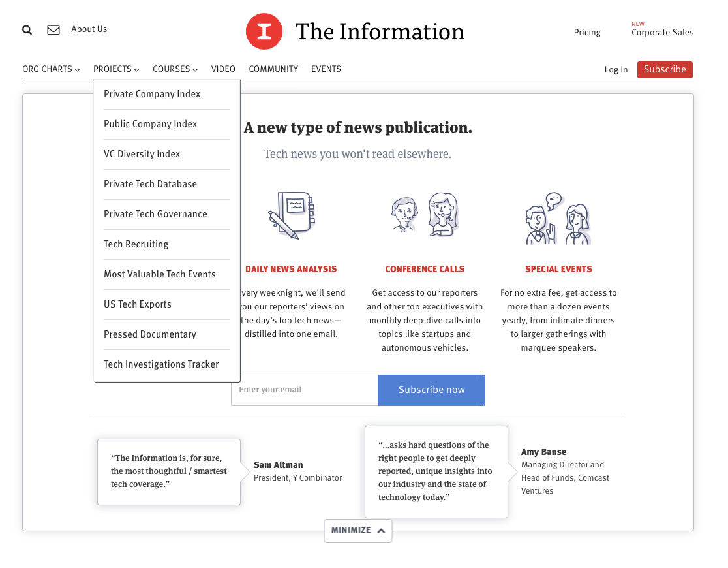This screenshot has height=568, width=728.
Task: Click The Information red logo icon
Action: [264, 31]
